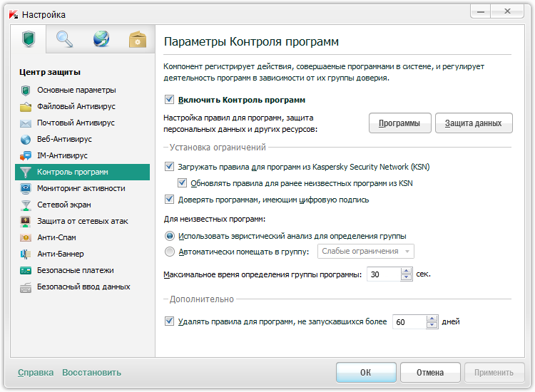Open the Слабые ограничения dropdown

[x=366, y=251]
